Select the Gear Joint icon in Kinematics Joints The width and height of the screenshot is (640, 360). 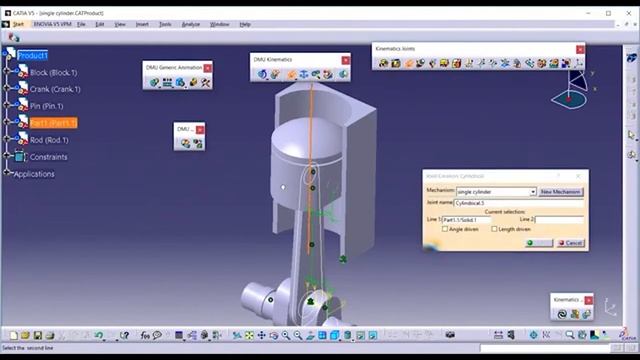(542, 63)
